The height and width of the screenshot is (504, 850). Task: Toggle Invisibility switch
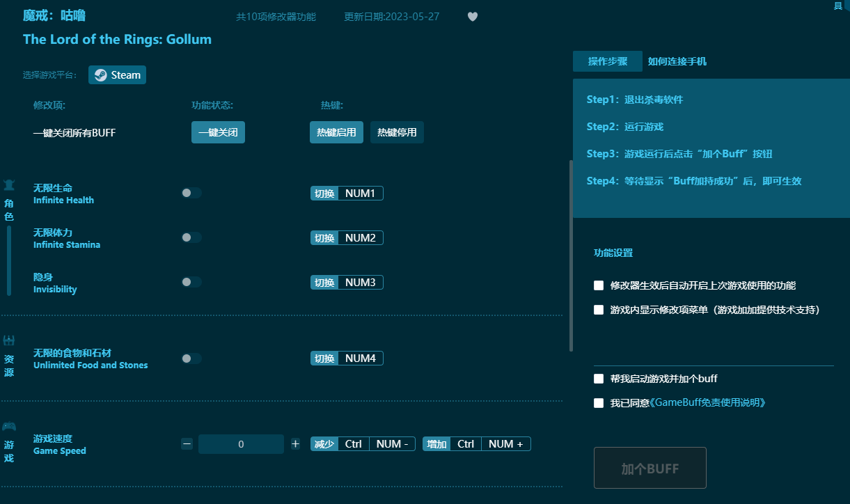tap(191, 282)
